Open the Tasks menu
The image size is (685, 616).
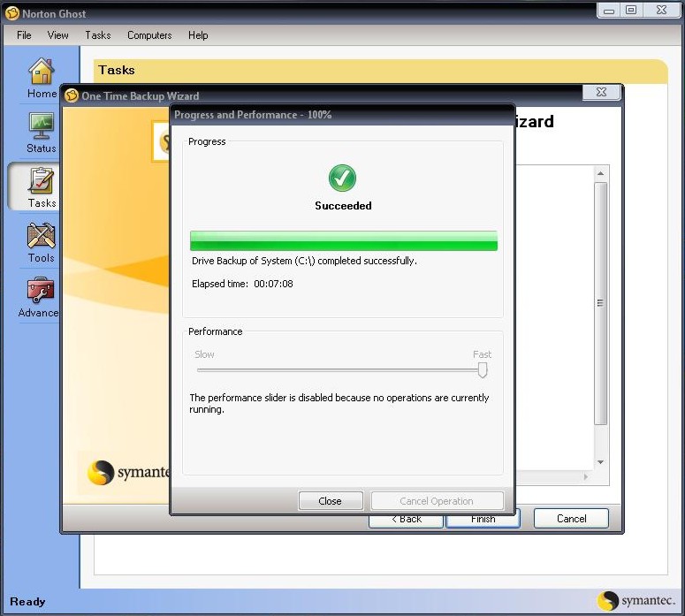click(98, 35)
